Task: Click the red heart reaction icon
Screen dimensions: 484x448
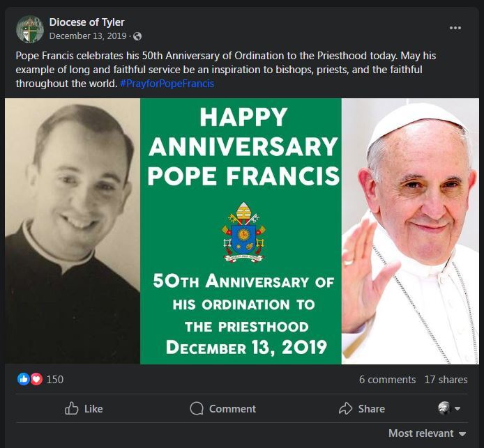Action: coord(37,379)
